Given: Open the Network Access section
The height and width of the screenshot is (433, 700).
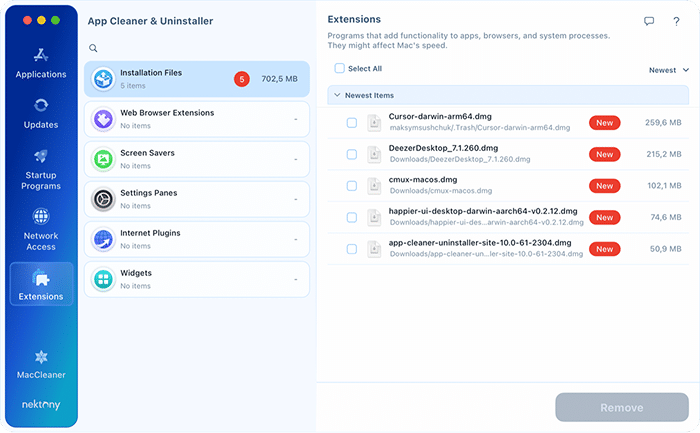Looking at the screenshot, I should coord(41,229).
